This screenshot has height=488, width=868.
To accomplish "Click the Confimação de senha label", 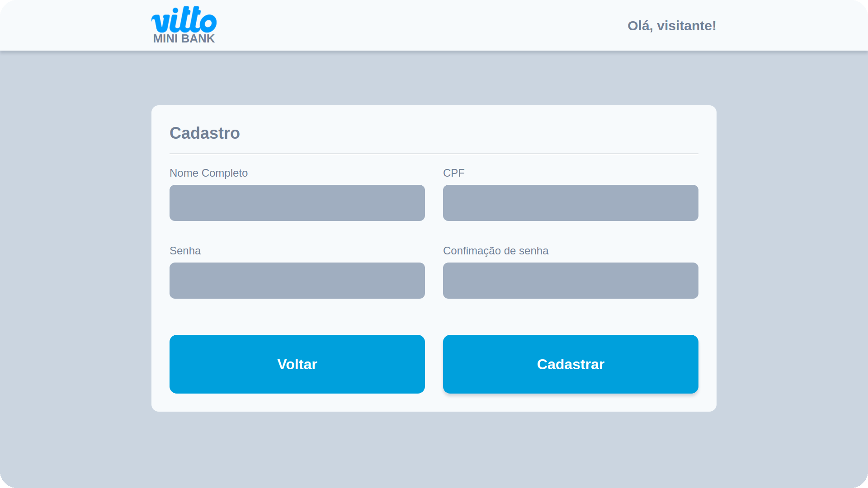I will (496, 251).
